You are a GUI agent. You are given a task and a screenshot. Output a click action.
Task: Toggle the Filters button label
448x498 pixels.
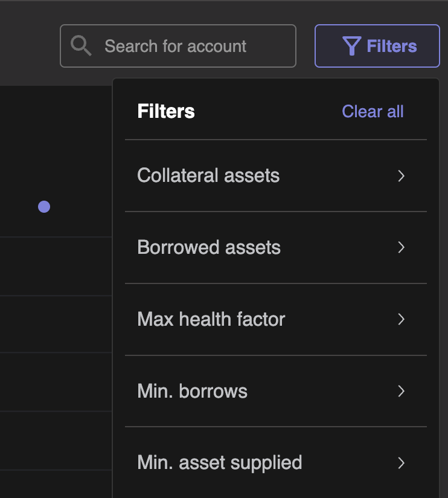click(391, 46)
